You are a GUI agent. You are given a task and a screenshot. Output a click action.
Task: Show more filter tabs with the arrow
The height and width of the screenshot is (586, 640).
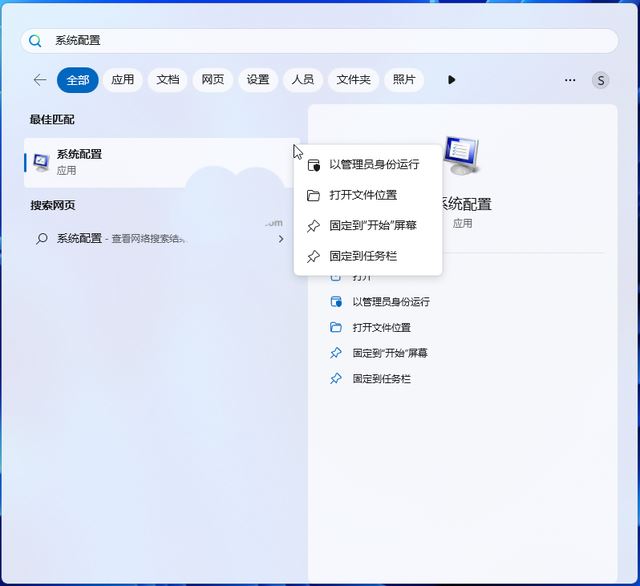point(451,80)
